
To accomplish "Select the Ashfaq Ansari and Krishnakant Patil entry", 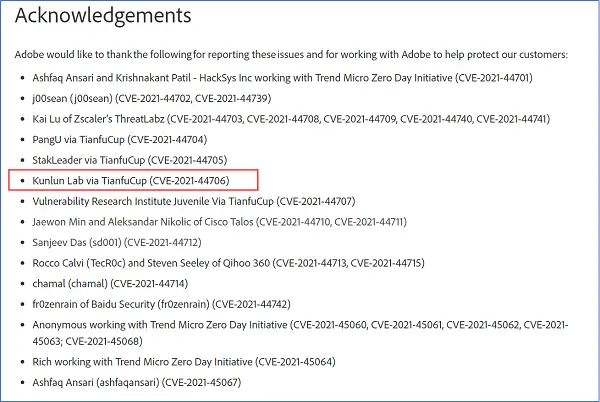I will pos(282,78).
